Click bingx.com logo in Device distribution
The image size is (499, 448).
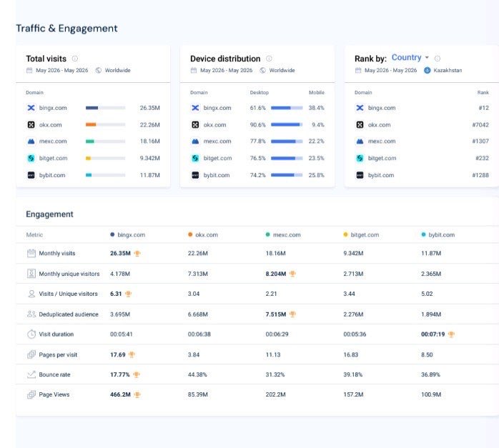(x=195, y=108)
